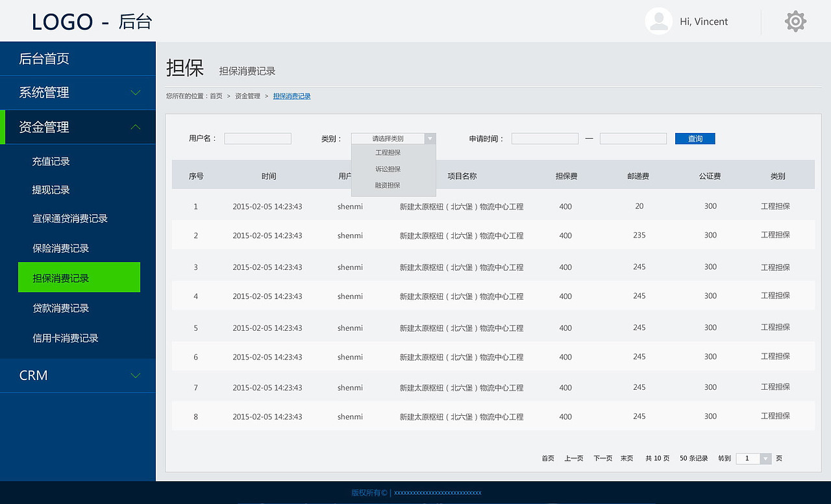Screen dimensions: 831x504
Task: Go to 上一页
Action: point(574,459)
